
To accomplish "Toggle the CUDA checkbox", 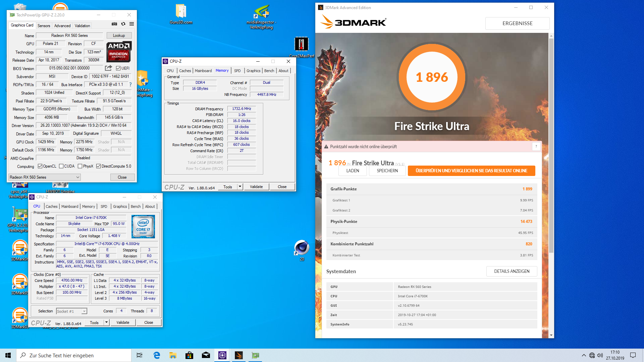I will coord(61,166).
